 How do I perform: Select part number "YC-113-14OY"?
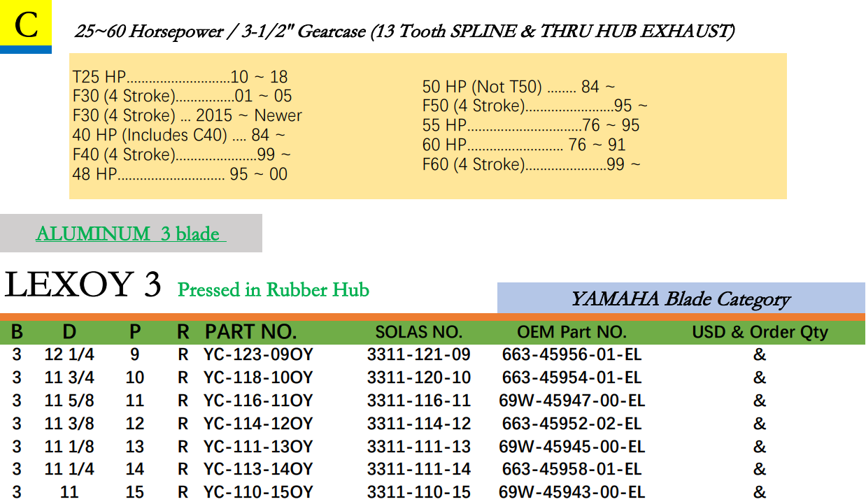point(258,469)
